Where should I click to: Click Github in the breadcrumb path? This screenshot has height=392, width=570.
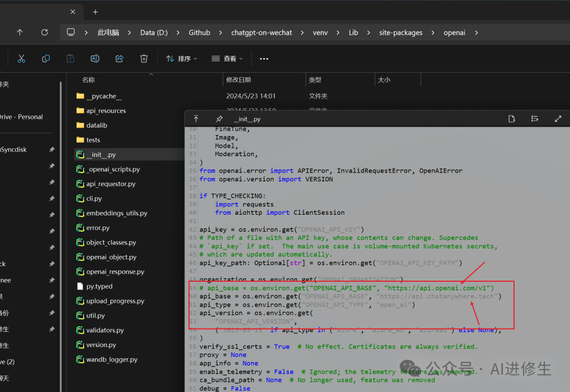[199, 33]
